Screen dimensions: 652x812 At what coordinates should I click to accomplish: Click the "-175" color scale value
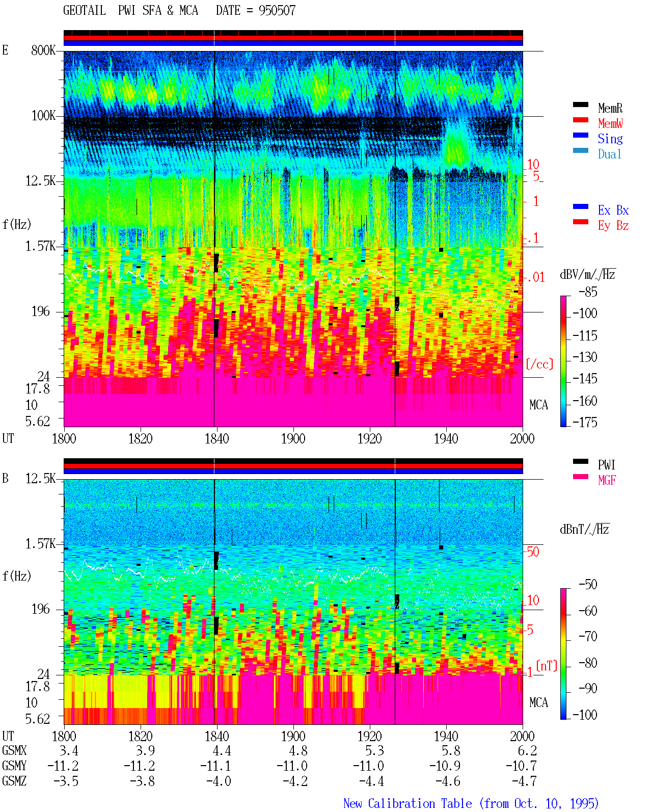point(585,422)
